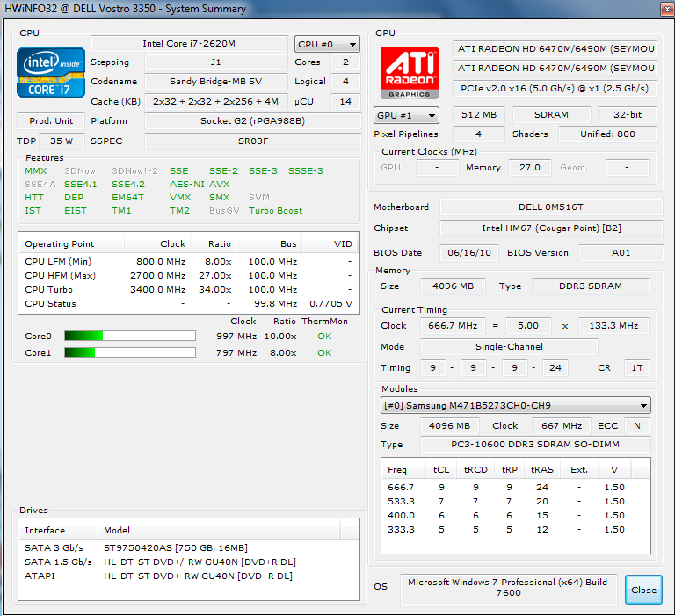Click the tRCD column header
The height and width of the screenshot is (616, 675).
475,469
